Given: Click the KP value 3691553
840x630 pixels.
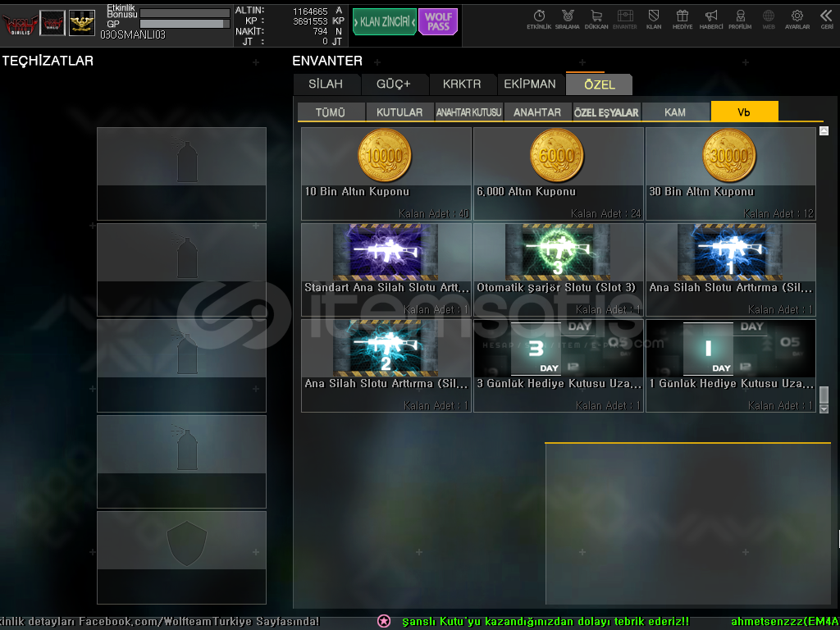Looking at the screenshot, I should pos(310,21).
